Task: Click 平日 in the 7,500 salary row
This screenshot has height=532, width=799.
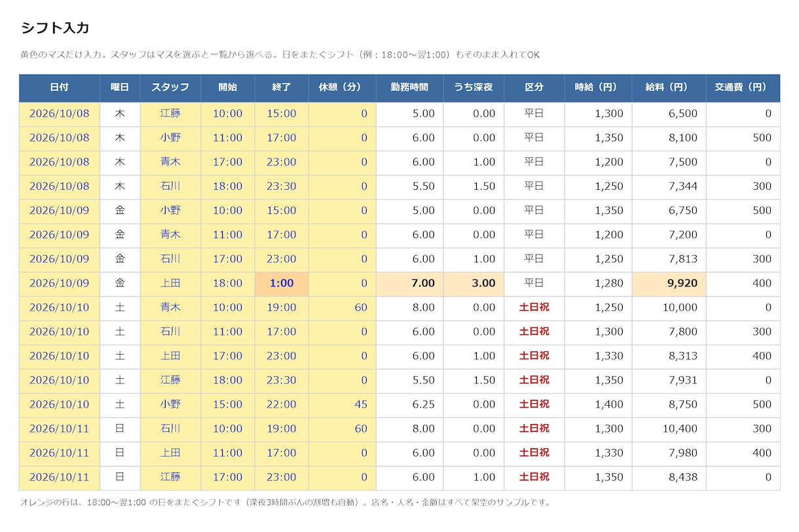Action: pos(534,162)
